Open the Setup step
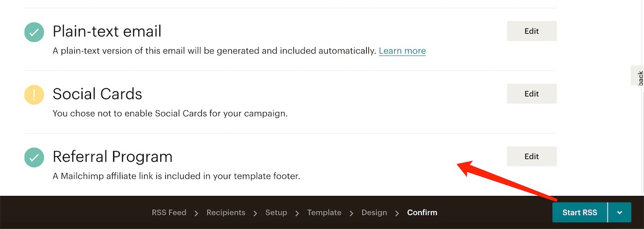The image size is (644, 229). click(x=276, y=212)
